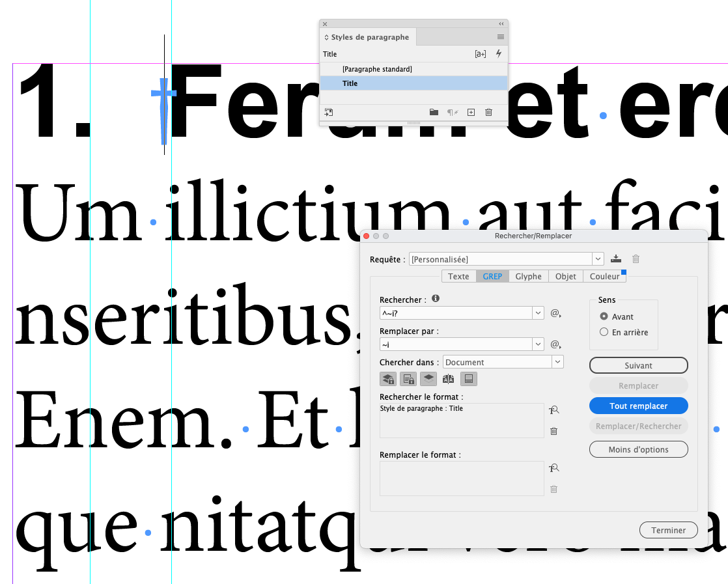Image resolution: width=728 pixels, height=584 pixels.
Task: Open the Styles de paragraphe panel menu
Action: 500,37
